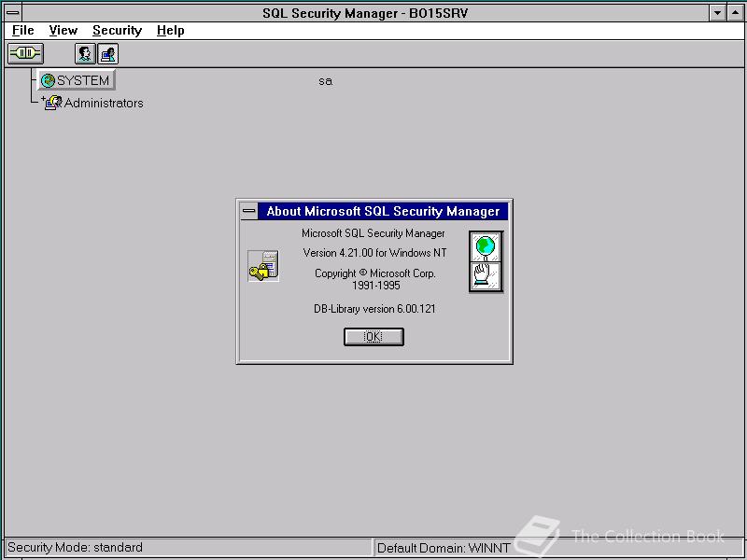Select the User Privilege view toolbar icon

[85, 53]
